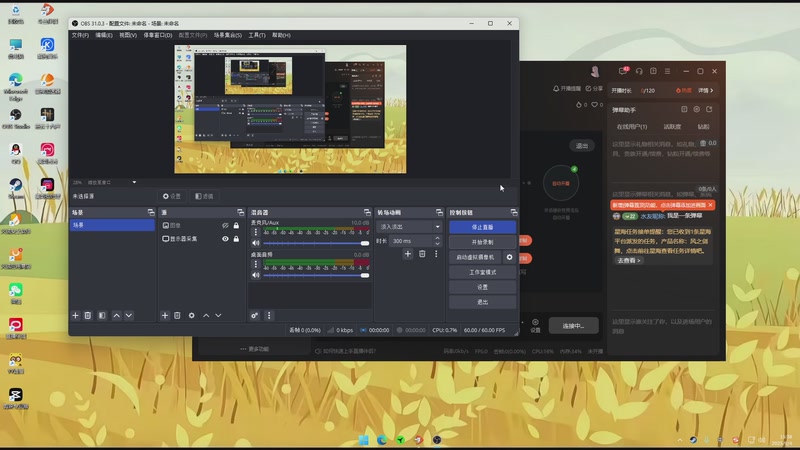This screenshot has width=800, height=450.
Task: Open 弹幕助手 settings circle icon
Action: coord(696,109)
